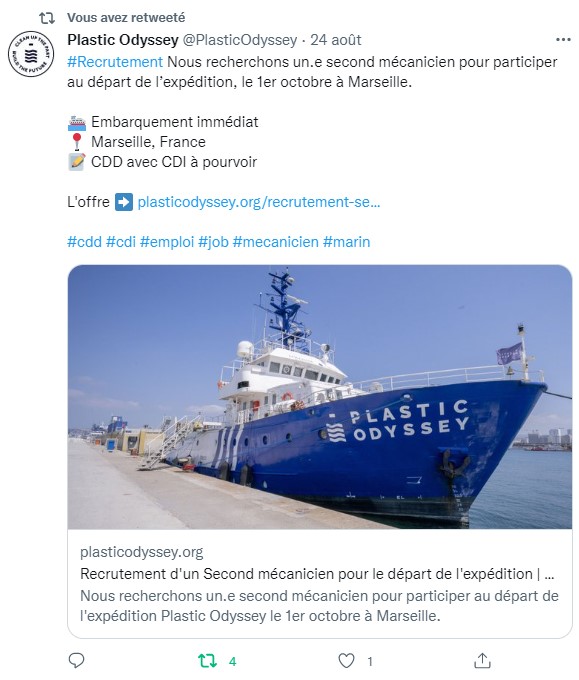This screenshot has width=579, height=680.
Task: Click the share upload icon
Action: (x=482, y=660)
